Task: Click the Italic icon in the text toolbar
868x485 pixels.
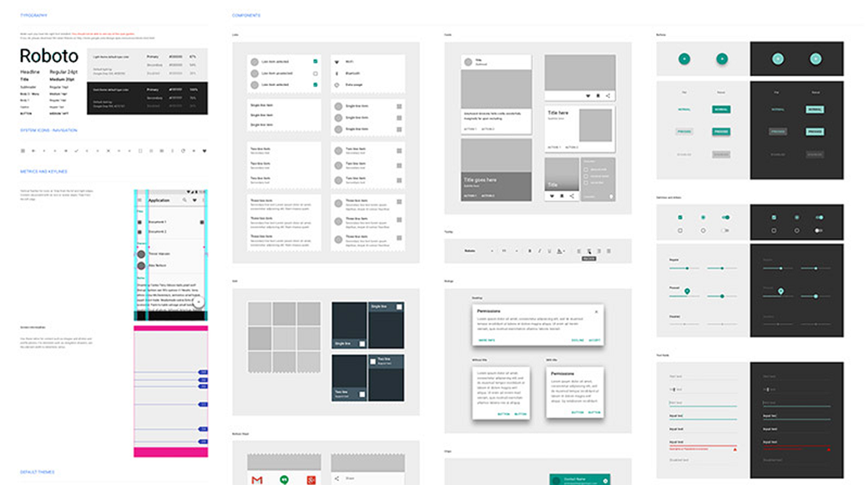Action: 539,250
